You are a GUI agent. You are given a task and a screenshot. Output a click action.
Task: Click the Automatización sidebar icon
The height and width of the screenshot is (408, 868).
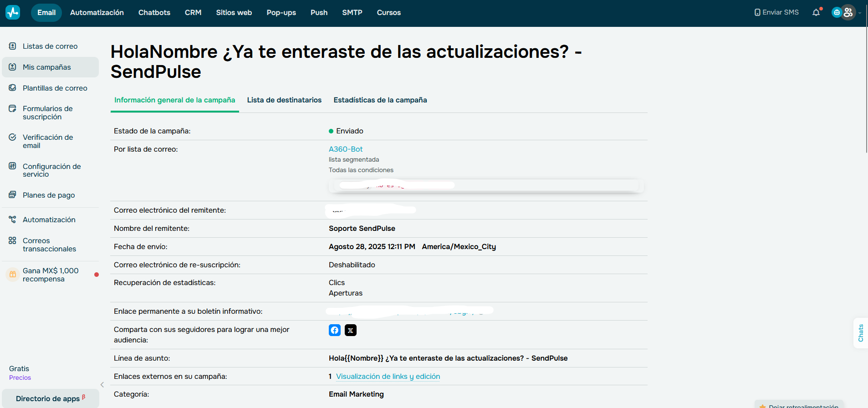pos(13,219)
